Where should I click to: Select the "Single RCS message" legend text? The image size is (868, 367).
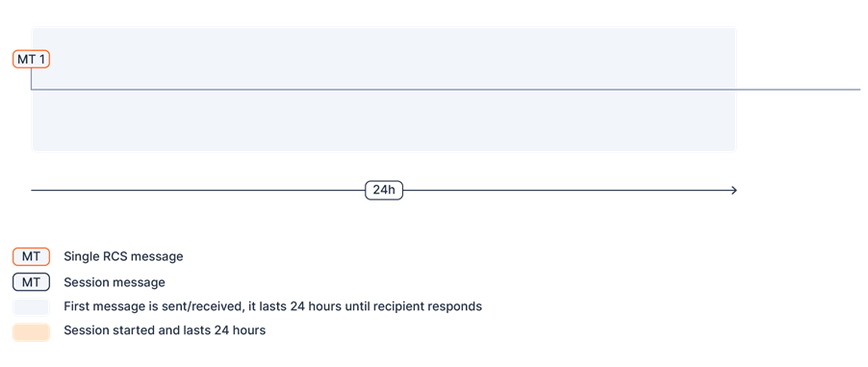(123, 256)
